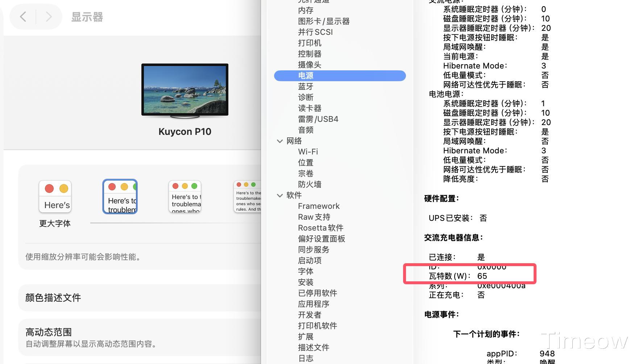Select 开发者 in the sidebar
Image resolution: width=638 pixels, height=364 pixels.
(x=310, y=315)
